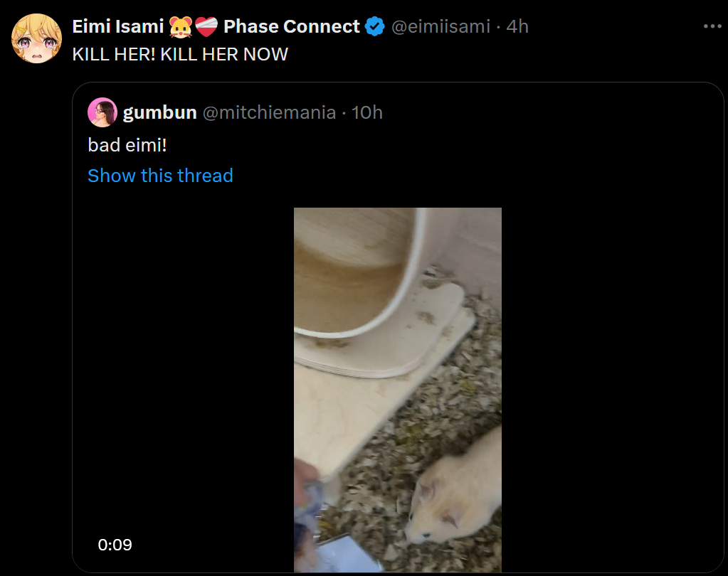728x576 pixels.
Task: Click the bandaged heart emoji
Action: pyautogui.click(x=206, y=27)
